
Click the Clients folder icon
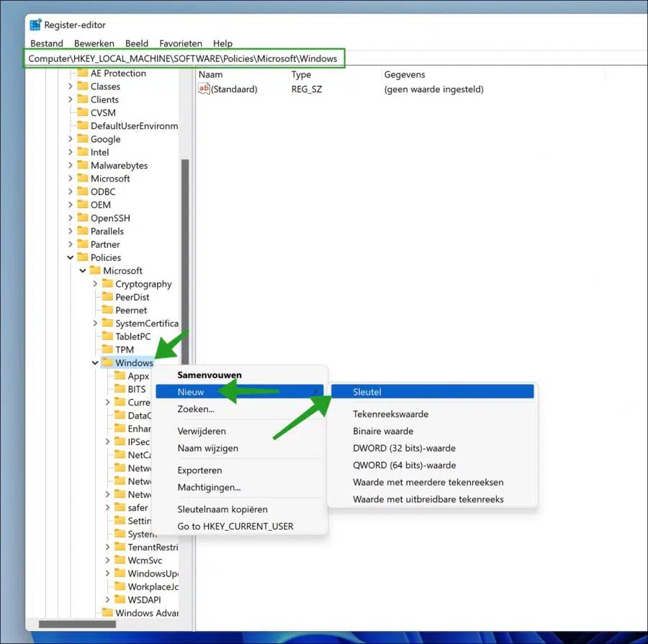(83, 99)
